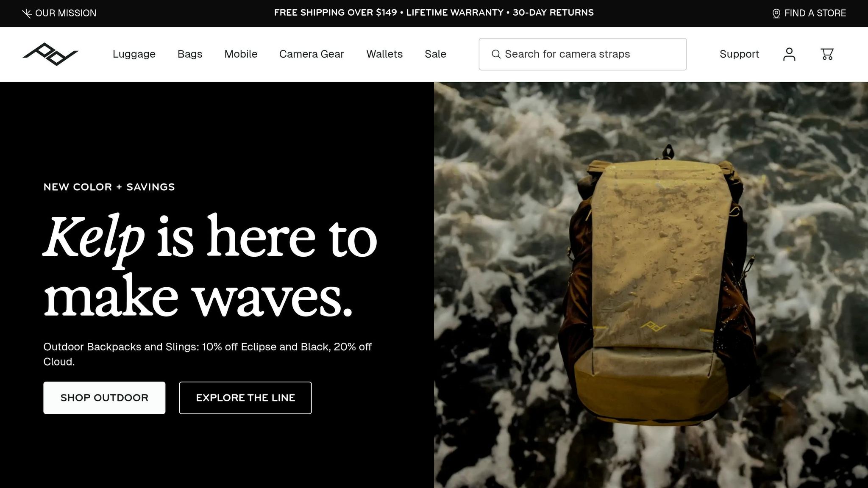Open the Camera Gear menu

coord(312,54)
